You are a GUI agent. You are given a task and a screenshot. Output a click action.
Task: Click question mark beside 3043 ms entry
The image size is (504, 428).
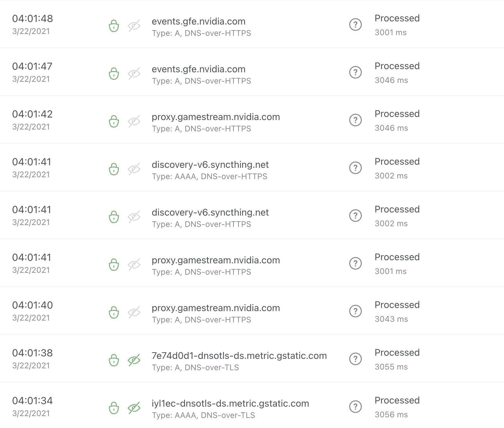[x=356, y=311]
